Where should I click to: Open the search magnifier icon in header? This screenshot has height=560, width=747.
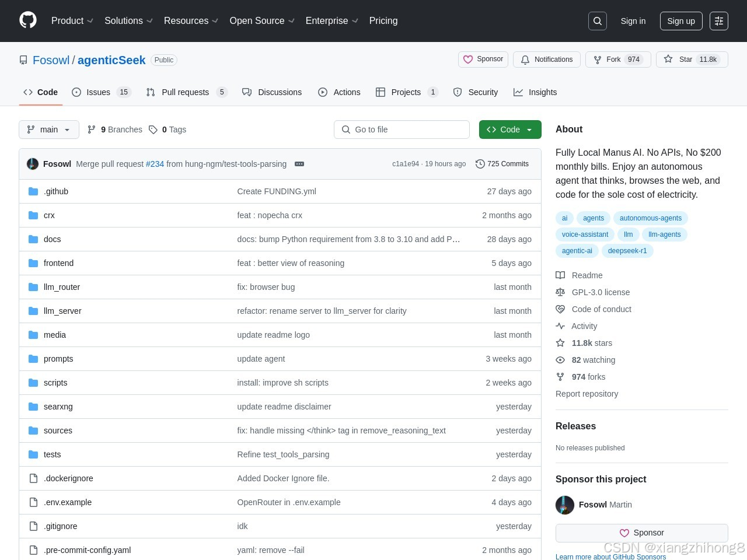(598, 21)
